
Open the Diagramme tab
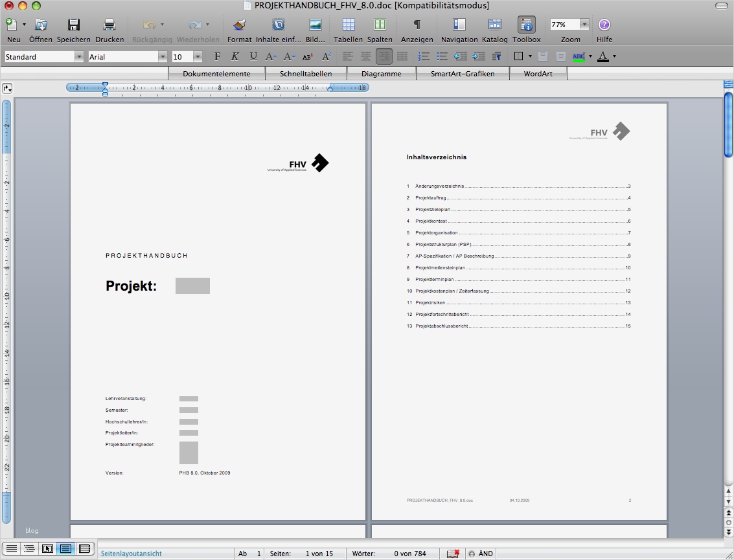pos(381,73)
